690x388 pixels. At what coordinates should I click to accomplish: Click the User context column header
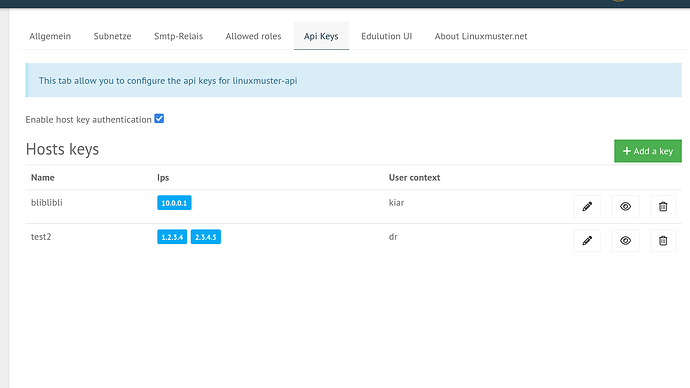point(415,177)
